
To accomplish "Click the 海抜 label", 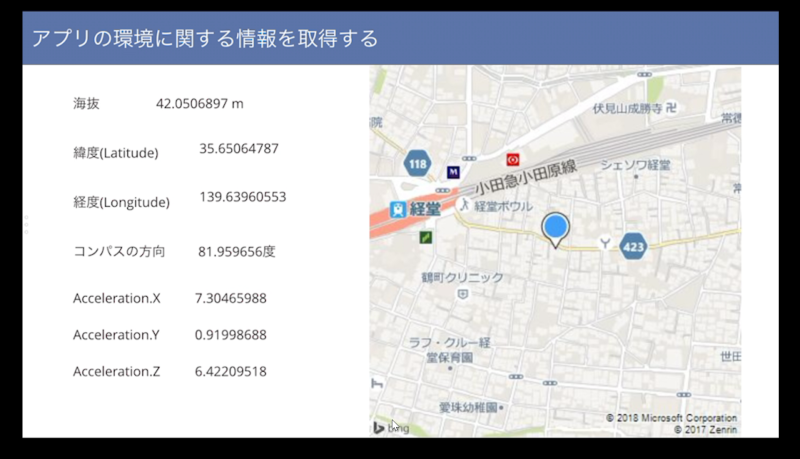I will 86,104.
